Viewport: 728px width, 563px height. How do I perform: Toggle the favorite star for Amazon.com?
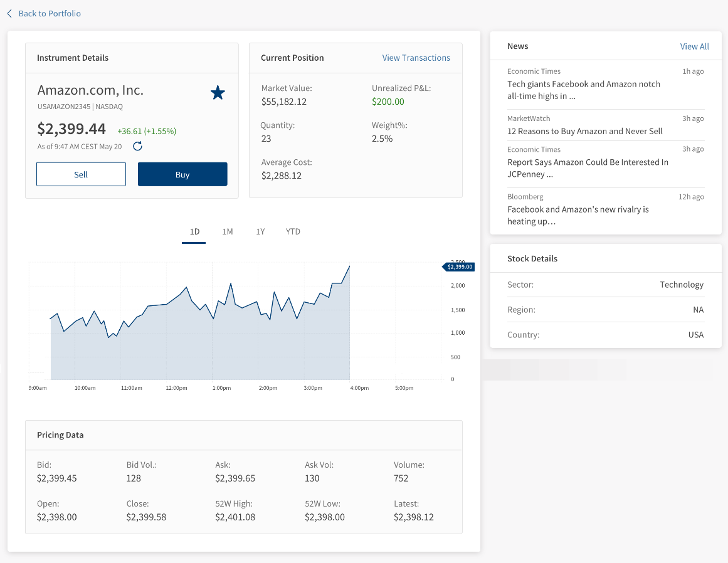pyautogui.click(x=218, y=93)
